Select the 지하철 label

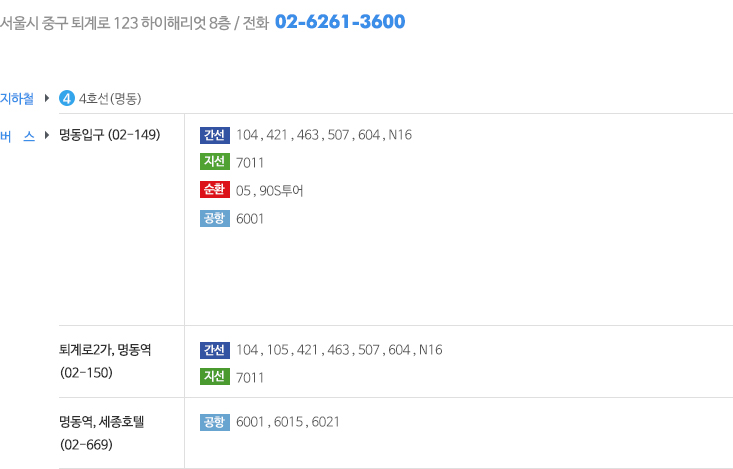tap(17, 99)
